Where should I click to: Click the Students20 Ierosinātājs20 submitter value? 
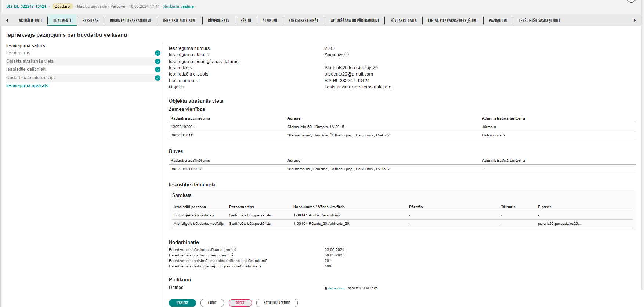[x=351, y=68]
